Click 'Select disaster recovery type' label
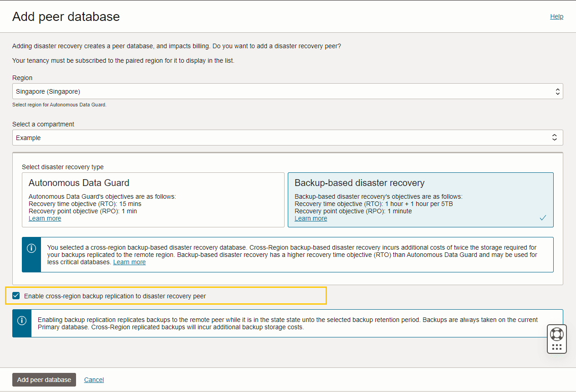Screen dimensions: 576x392 (63, 167)
